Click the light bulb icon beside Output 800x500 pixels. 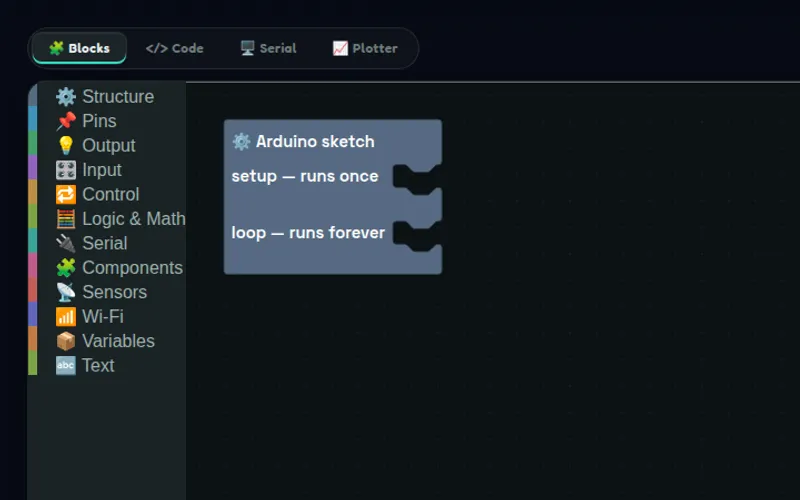(x=66, y=145)
